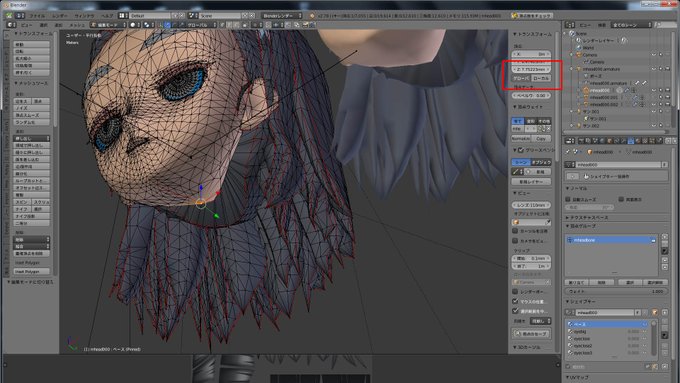The image size is (680, 383).
Task: Adjust the ウェイト 1.000 slider
Action: click(x=615, y=291)
